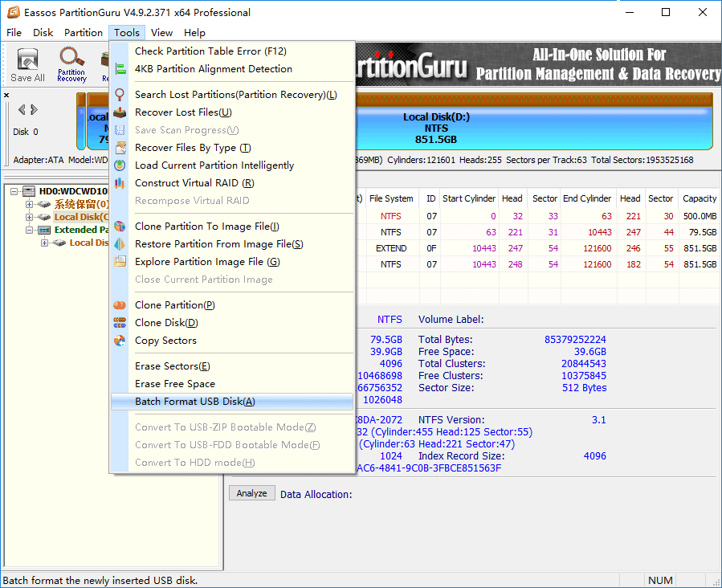Open the View menu
This screenshot has width=722, height=588.
tap(161, 33)
